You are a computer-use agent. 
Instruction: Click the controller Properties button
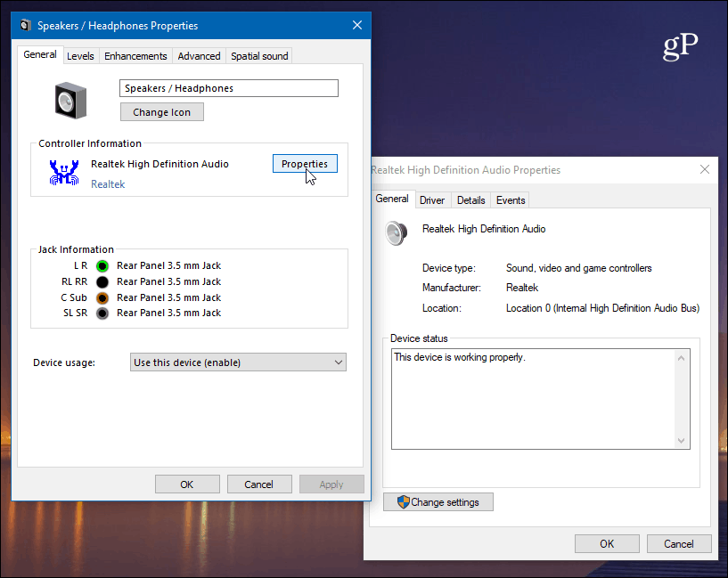coord(305,164)
